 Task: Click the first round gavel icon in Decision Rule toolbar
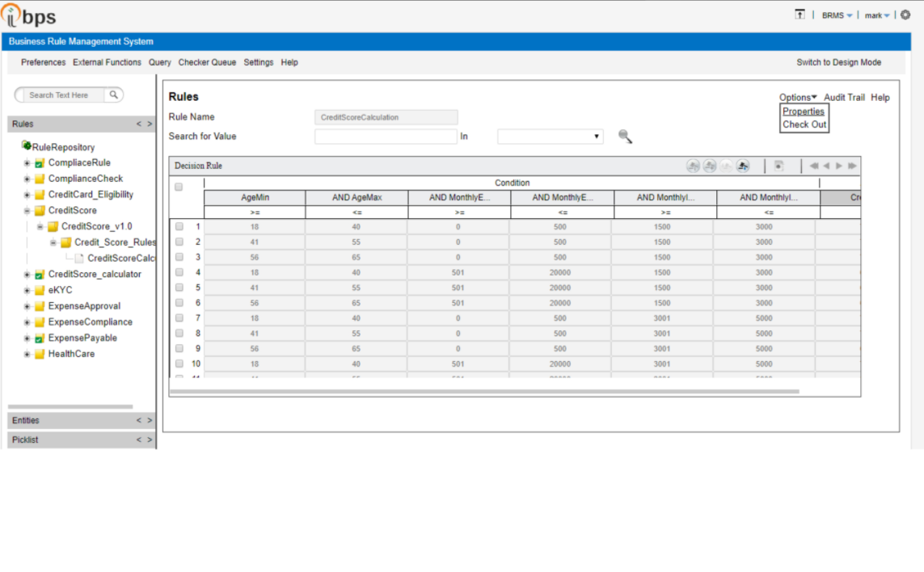coord(693,166)
